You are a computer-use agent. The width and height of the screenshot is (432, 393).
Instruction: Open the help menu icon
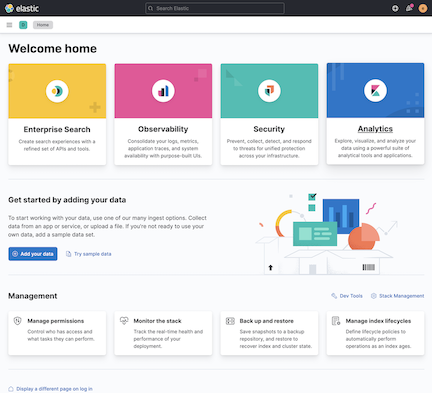[395, 8]
